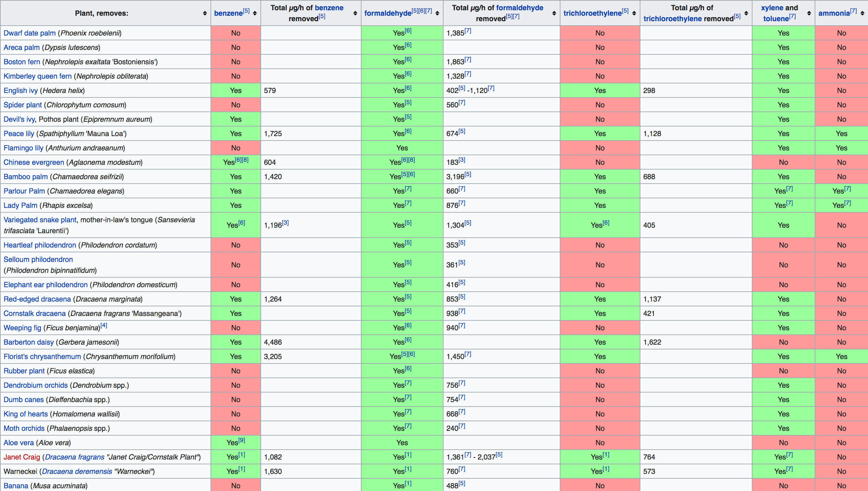
Task: Sort by total benzene removed column arrows
Action: pos(355,13)
